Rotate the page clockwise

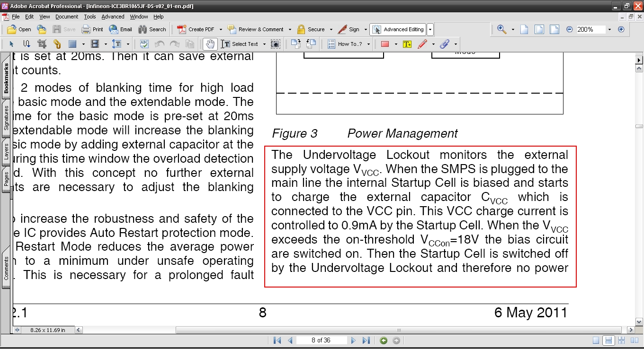(296, 44)
